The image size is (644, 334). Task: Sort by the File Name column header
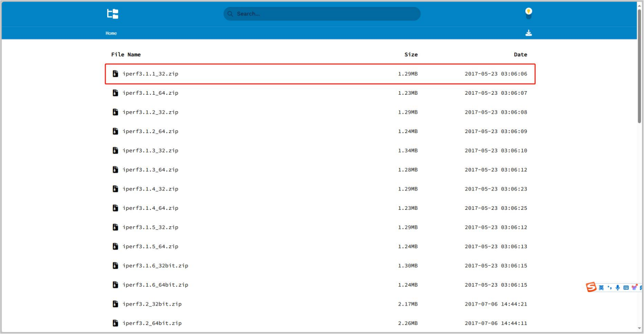[x=126, y=55]
